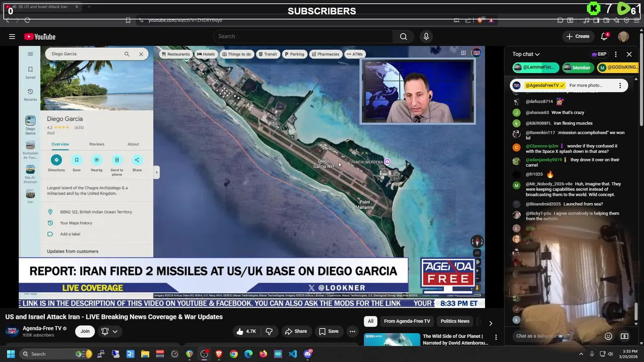The height and width of the screenshot is (362, 644).
Task: Open the chat emoji picker
Action: [x=608, y=336]
